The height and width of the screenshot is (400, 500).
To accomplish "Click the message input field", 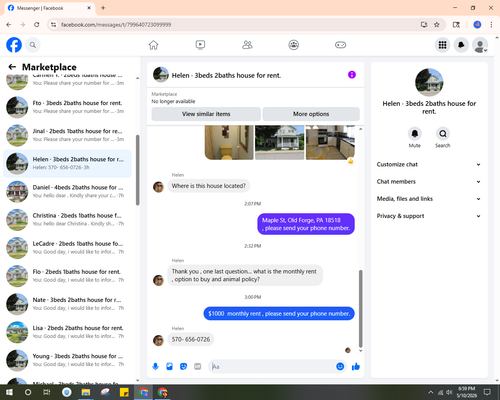I will (273, 367).
